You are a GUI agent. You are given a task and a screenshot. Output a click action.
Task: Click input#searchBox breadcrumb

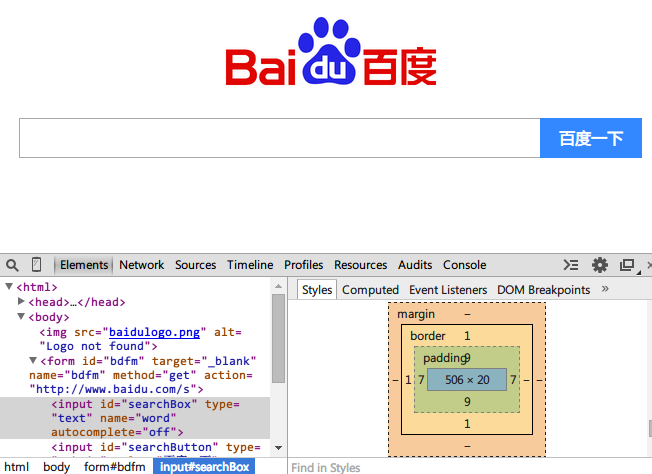point(204,467)
